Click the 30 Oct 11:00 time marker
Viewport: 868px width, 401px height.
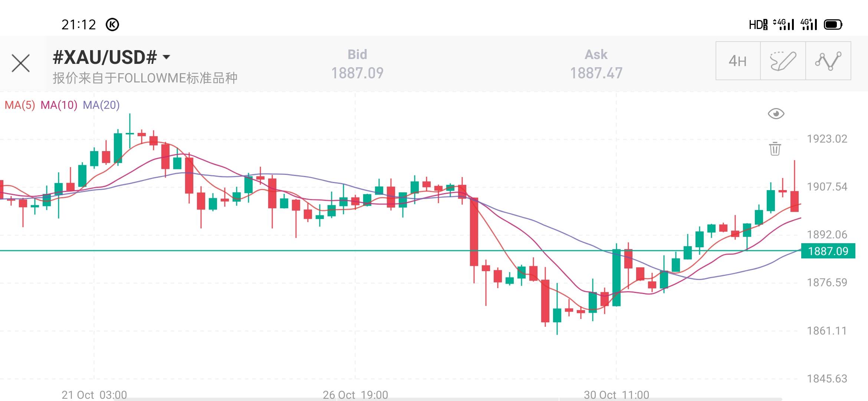617,394
